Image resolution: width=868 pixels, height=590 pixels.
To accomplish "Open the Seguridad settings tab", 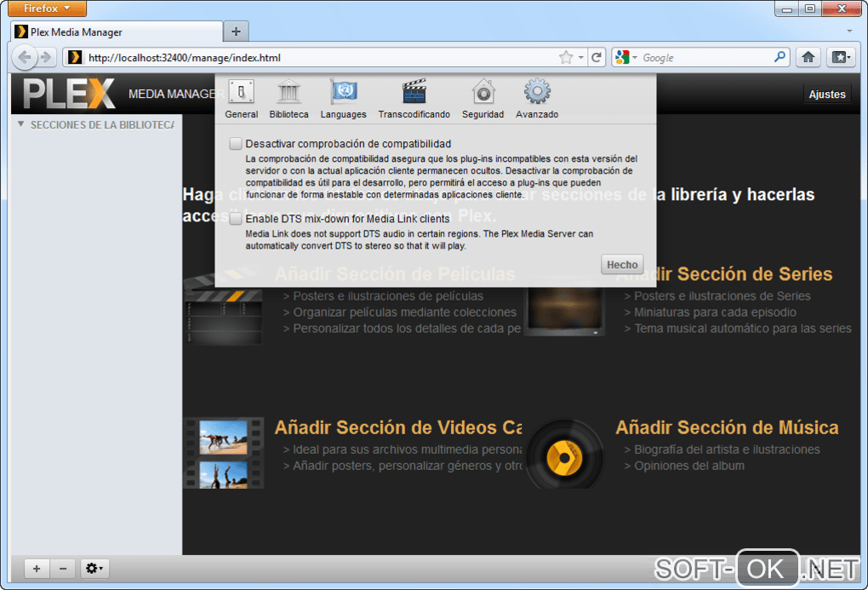I will click(483, 99).
